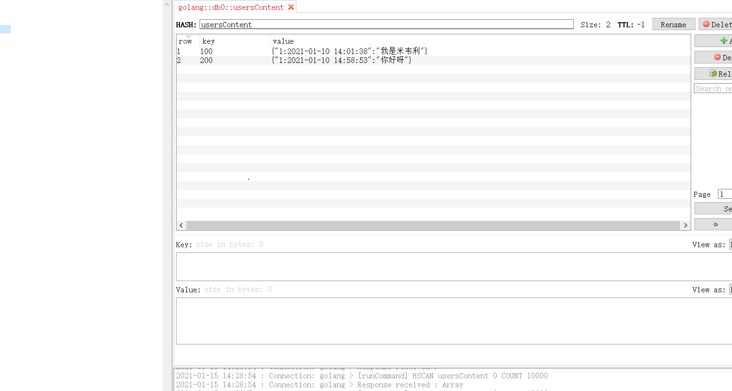Click the green plus add row icon

coord(724,41)
